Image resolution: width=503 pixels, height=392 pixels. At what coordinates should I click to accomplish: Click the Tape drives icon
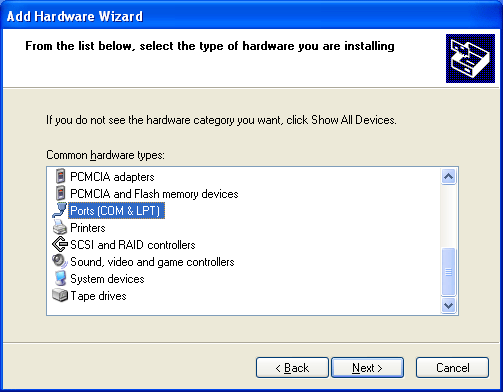pos(60,295)
